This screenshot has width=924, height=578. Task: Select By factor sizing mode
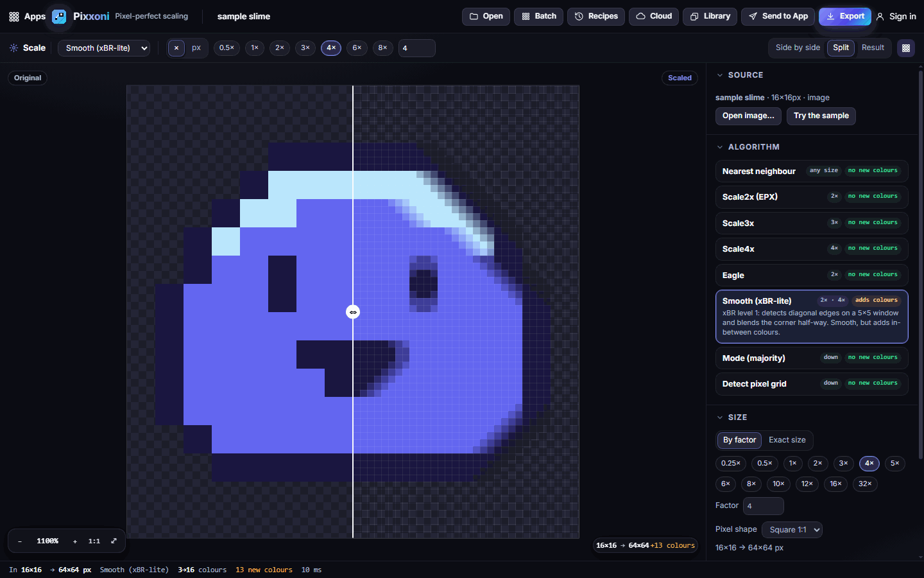click(739, 440)
